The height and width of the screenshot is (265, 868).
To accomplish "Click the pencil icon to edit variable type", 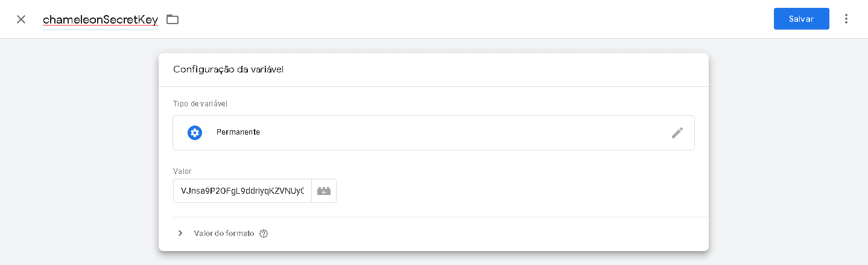I will (677, 133).
